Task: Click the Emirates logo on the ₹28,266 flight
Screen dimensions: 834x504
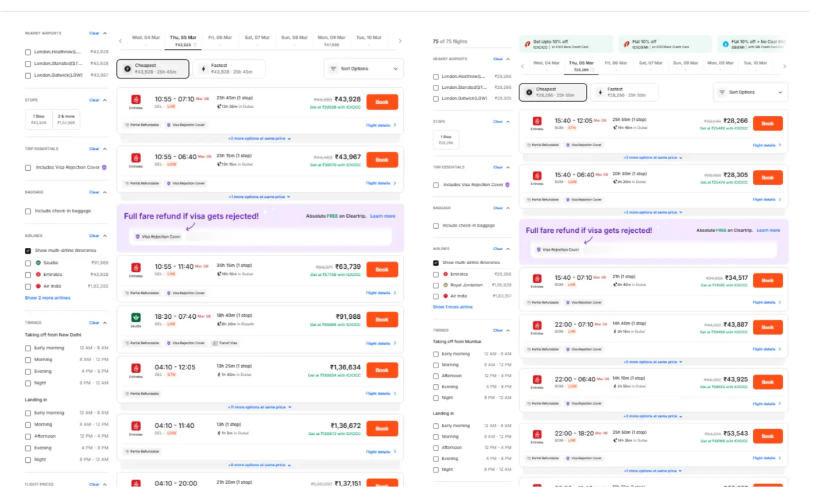Action: [x=537, y=121]
